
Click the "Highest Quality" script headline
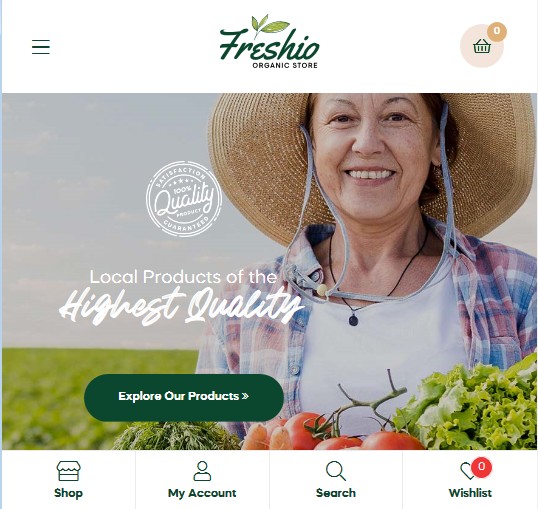pos(181,305)
